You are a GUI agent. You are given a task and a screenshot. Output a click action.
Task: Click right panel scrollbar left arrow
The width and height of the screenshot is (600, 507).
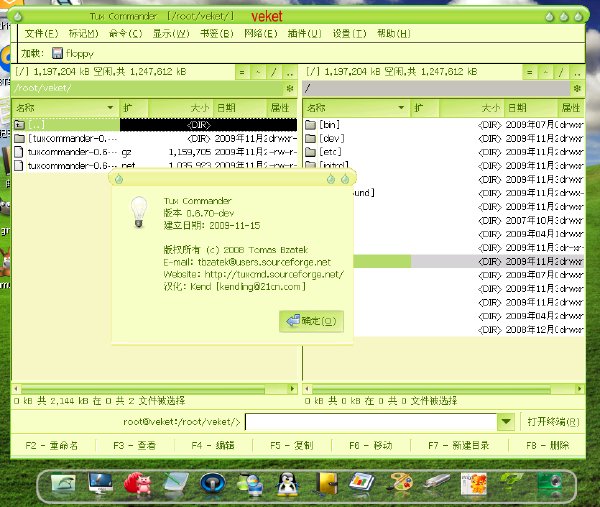pos(307,389)
